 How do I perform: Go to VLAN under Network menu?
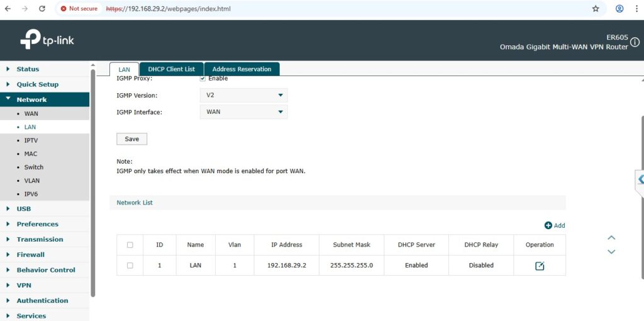[x=31, y=181]
